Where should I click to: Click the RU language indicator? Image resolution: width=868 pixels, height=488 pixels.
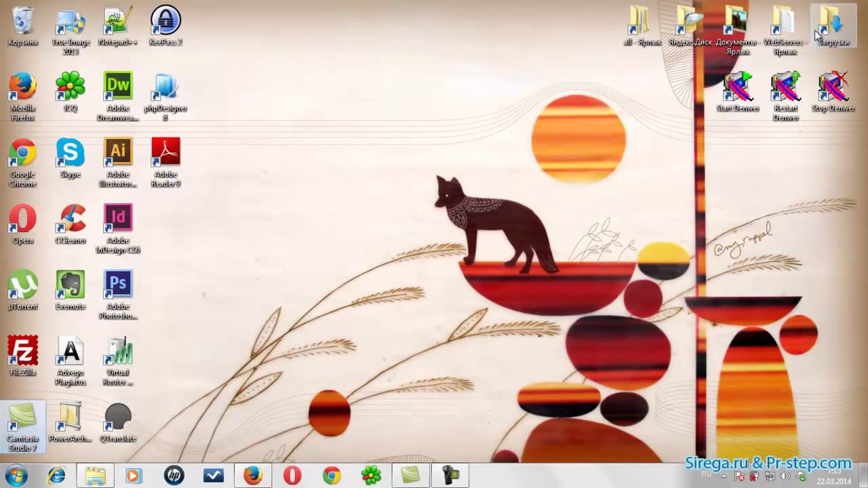[706, 474]
